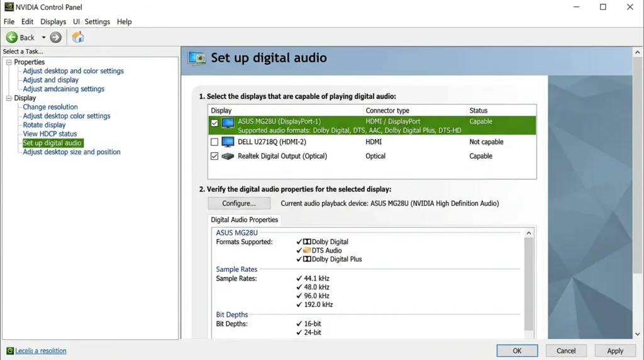The height and width of the screenshot is (360, 644).
Task: Click the Not capable status cell
Action: pos(486,142)
